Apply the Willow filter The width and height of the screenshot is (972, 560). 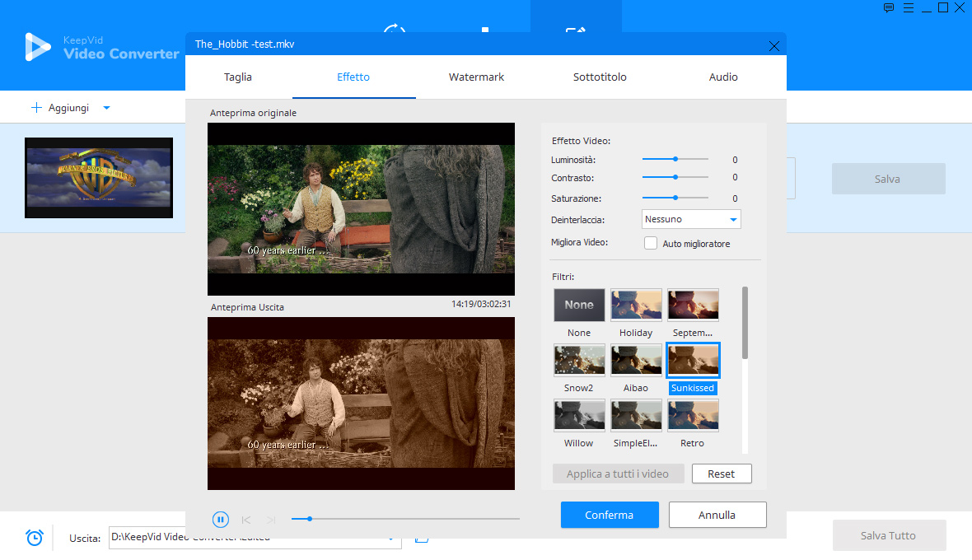pos(579,415)
